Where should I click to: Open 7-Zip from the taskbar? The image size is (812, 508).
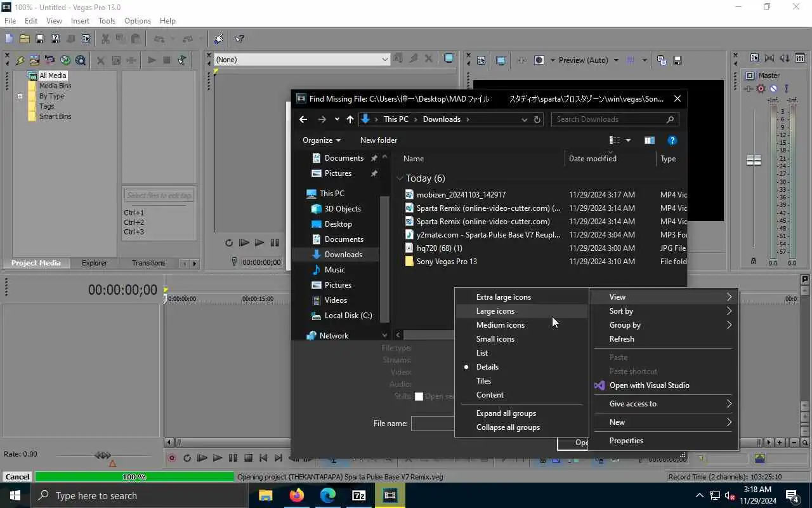358,495
